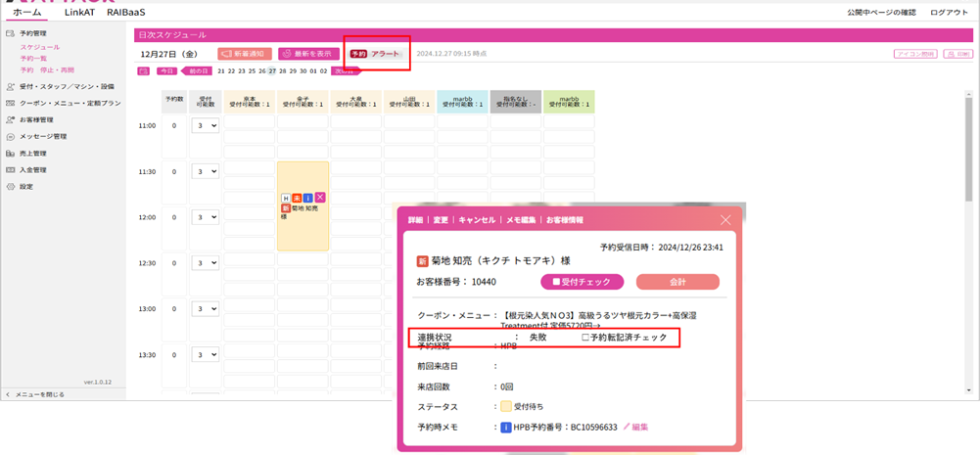Switch to the LinkAT tab

coord(80,12)
